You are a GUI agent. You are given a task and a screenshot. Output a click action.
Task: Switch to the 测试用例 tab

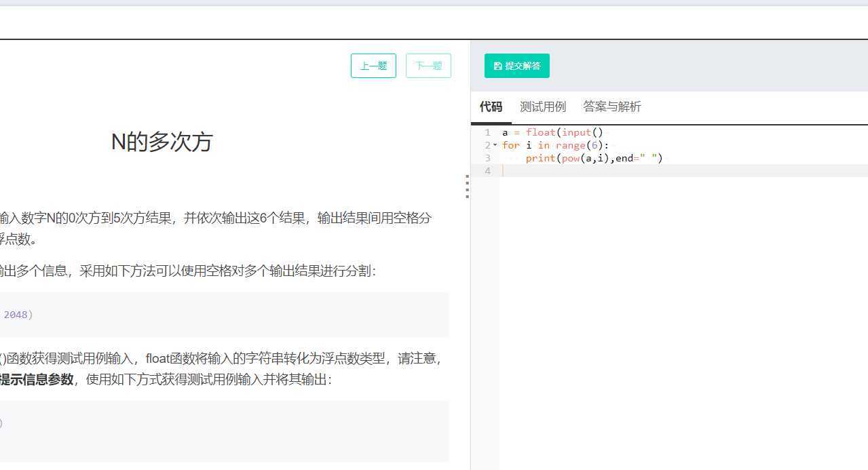543,106
